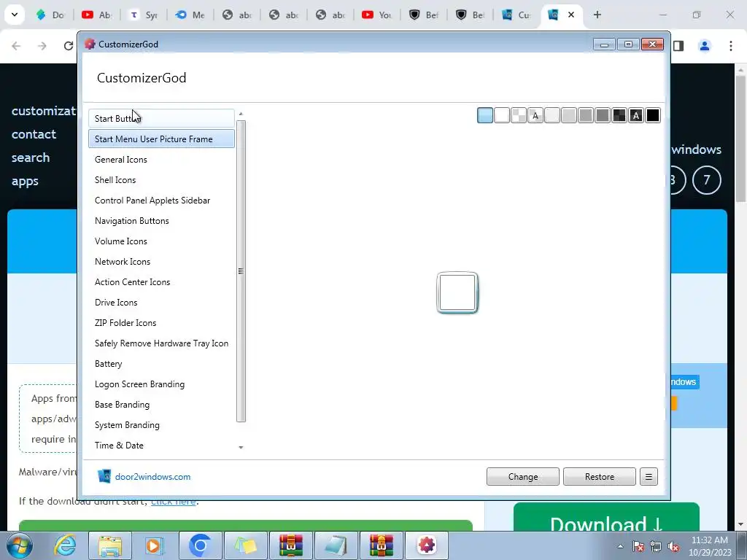747x560 pixels.
Task: Open the Chrome three-dot menu
Action: click(730, 46)
